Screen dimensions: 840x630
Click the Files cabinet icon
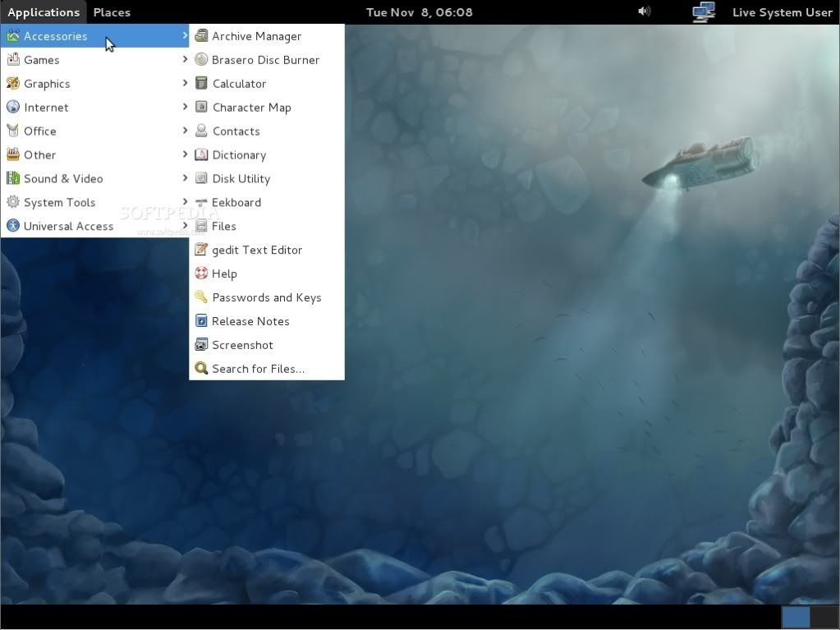[201, 226]
